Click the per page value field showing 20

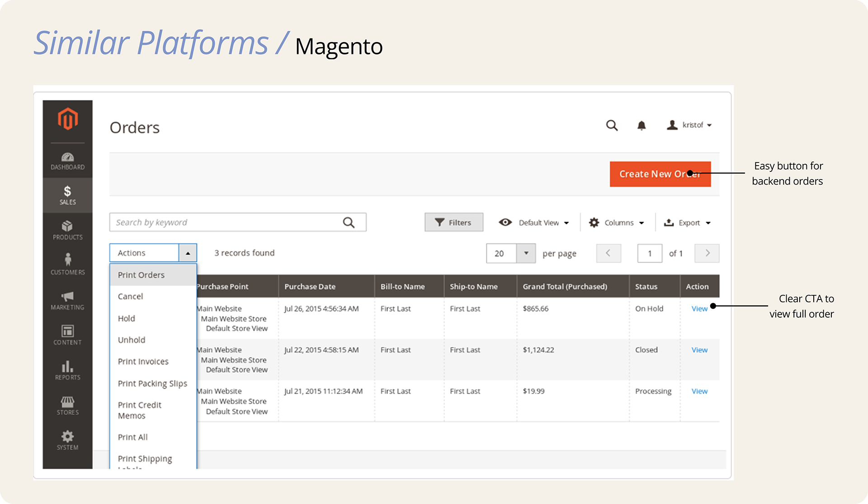(x=501, y=253)
